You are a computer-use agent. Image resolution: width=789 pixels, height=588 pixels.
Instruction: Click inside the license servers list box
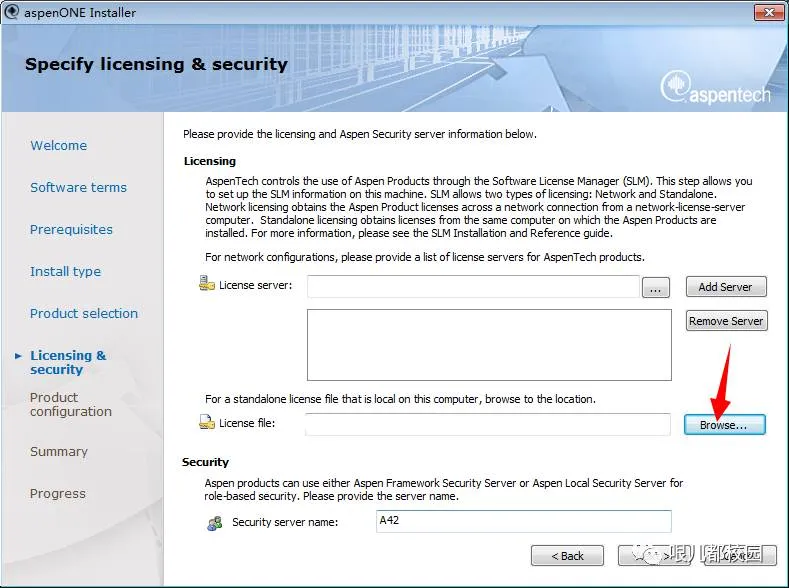(489, 345)
